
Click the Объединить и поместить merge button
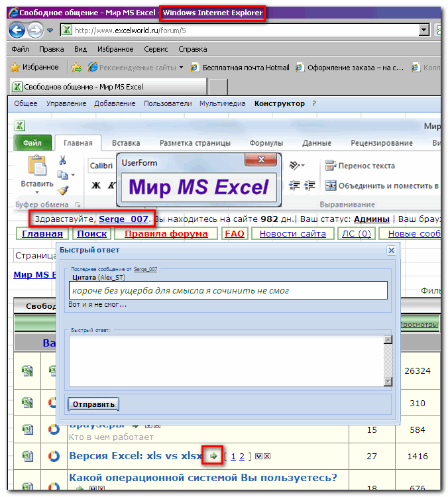click(382, 186)
